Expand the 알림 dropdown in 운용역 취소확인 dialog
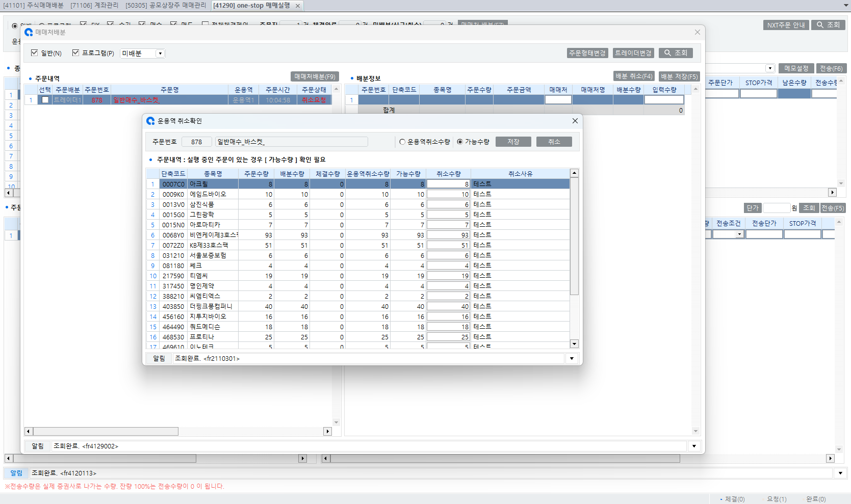851x504 pixels. pos(572,358)
